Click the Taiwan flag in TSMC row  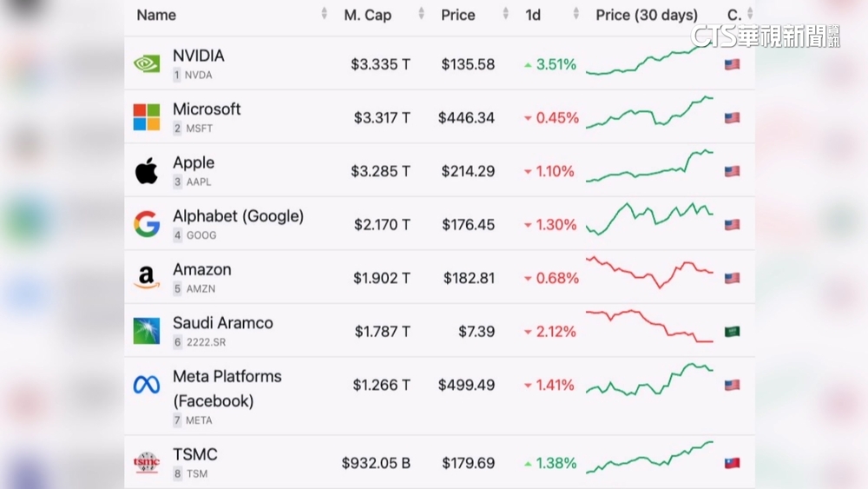[732, 463]
